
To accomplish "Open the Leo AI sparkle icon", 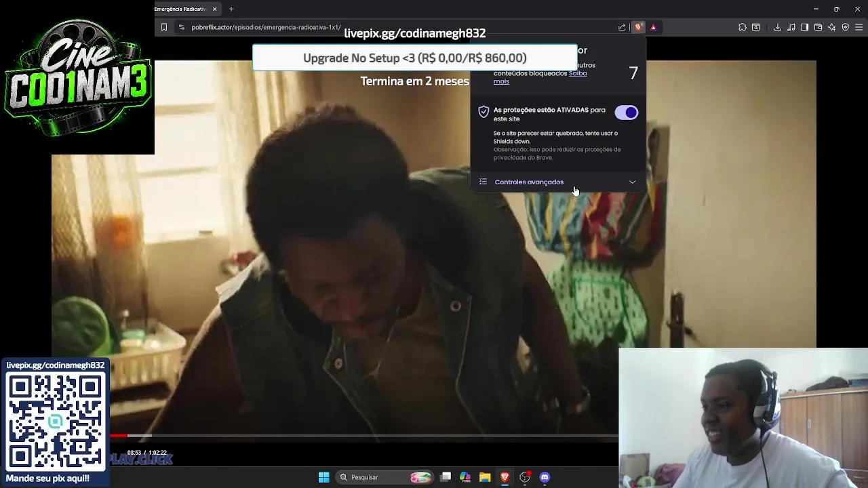I will pos(832,27).
